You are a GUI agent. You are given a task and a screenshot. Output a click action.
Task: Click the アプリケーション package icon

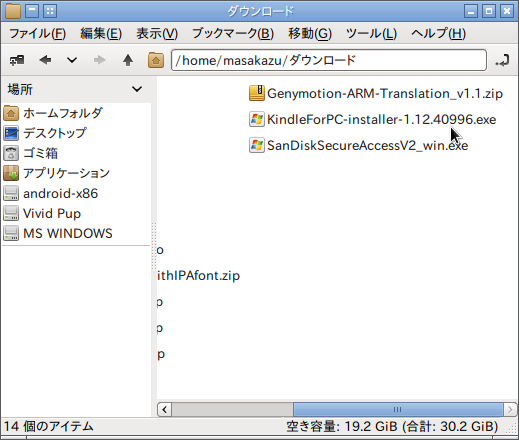[x=11, y=173]
